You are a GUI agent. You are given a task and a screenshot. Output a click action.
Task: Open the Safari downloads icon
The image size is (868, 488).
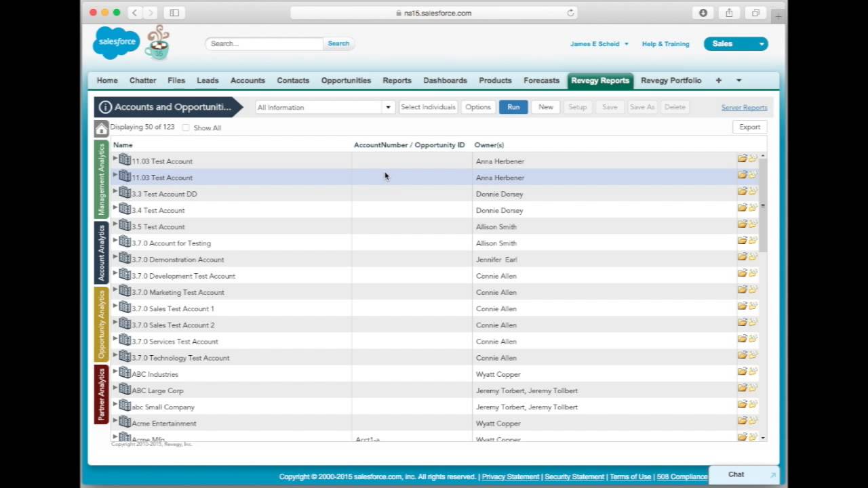(703, 13)
